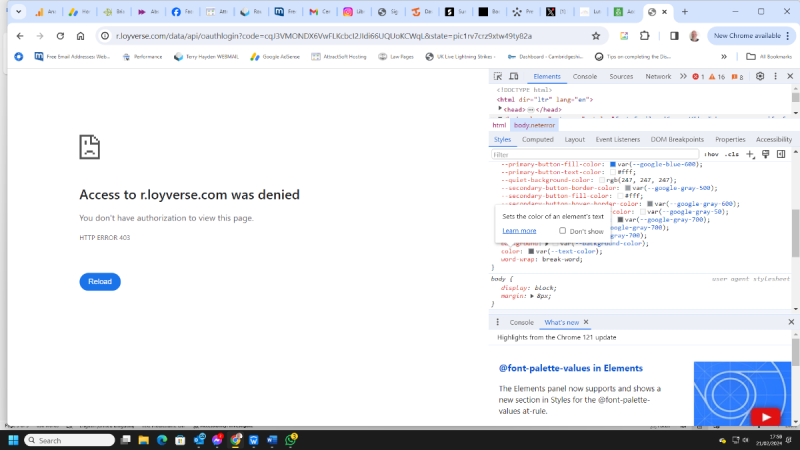
Task: Open the Properties tab
Action: [x=730, y=139]
